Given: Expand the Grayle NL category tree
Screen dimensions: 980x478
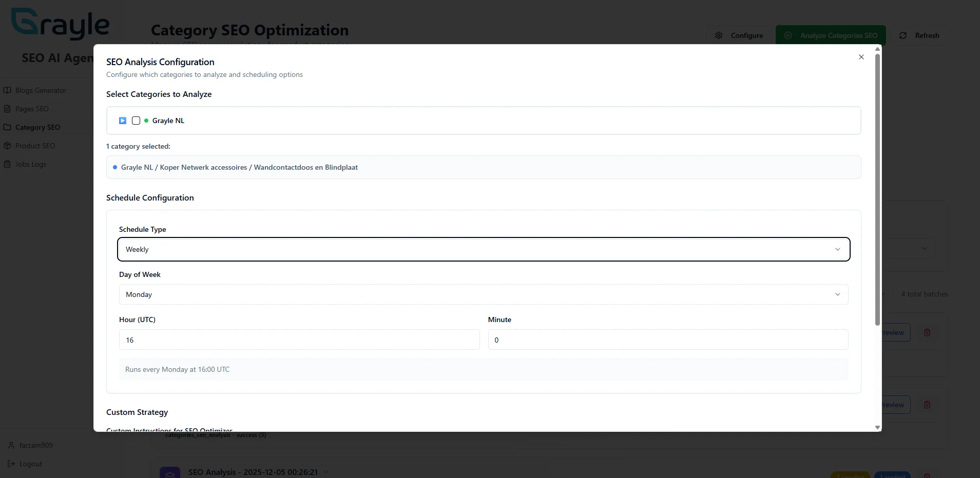Looking at the screenshot, I should [x=122, y=120].
